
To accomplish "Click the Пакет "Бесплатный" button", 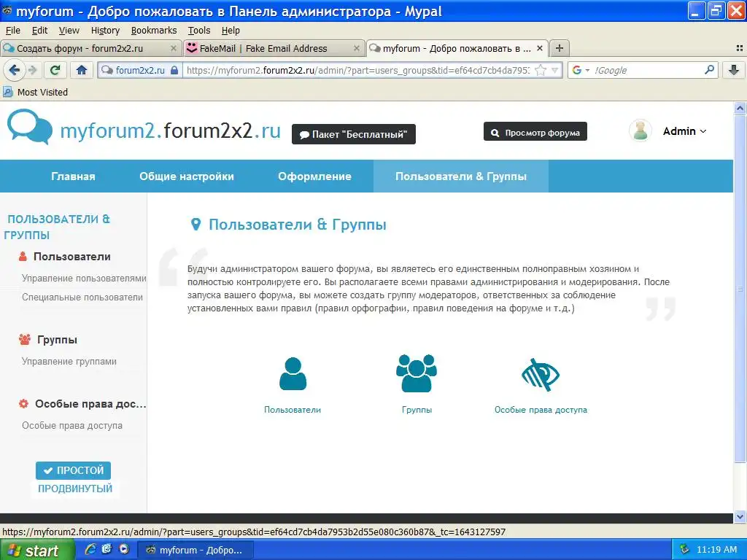I will [x=354, y=134].
